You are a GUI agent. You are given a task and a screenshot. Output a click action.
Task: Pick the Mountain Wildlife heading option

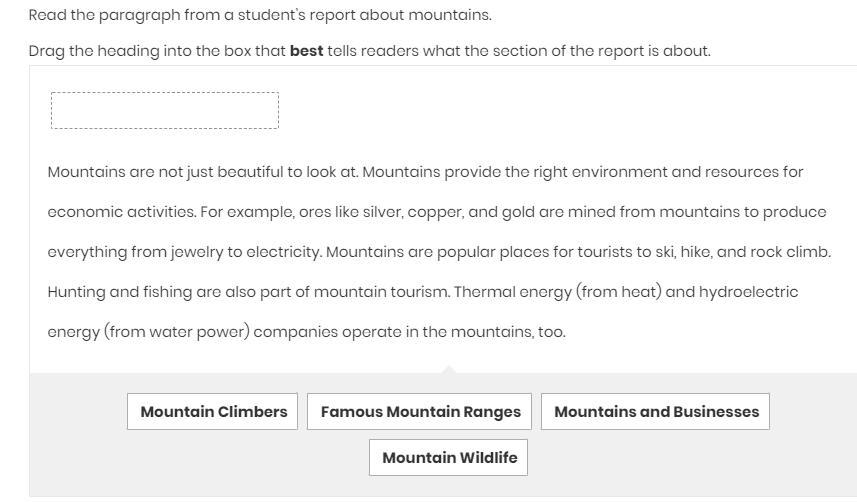(449, 458)
